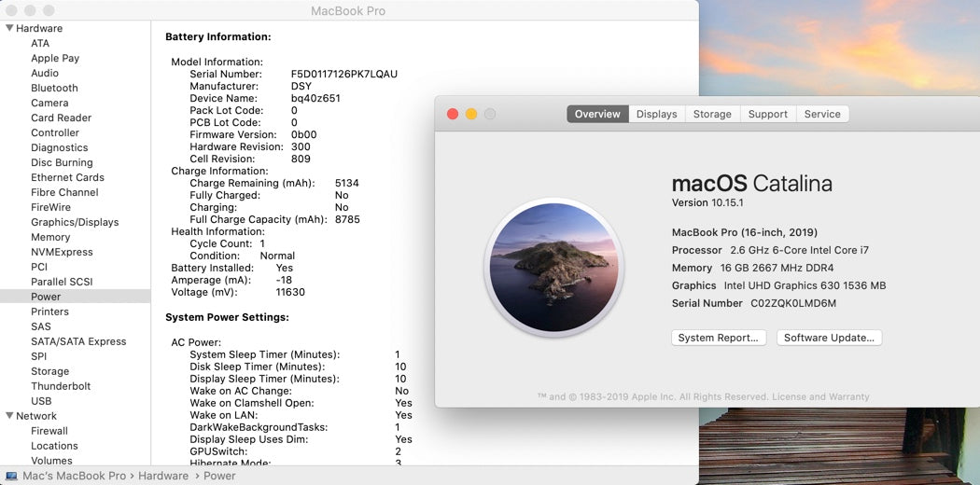Collapse the Network section triangle

click(x=9, y=416)
